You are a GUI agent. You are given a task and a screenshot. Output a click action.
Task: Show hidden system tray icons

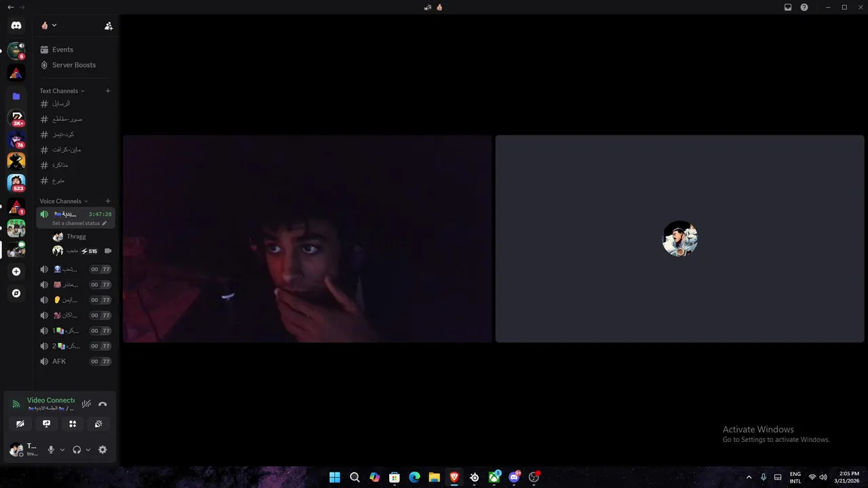pos(749,477)
